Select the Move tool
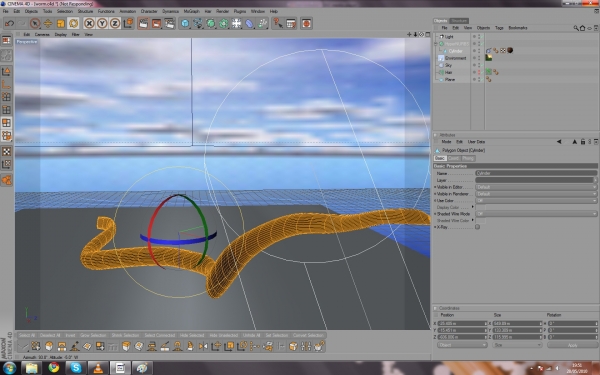600x375 pixels. point(48,23)
